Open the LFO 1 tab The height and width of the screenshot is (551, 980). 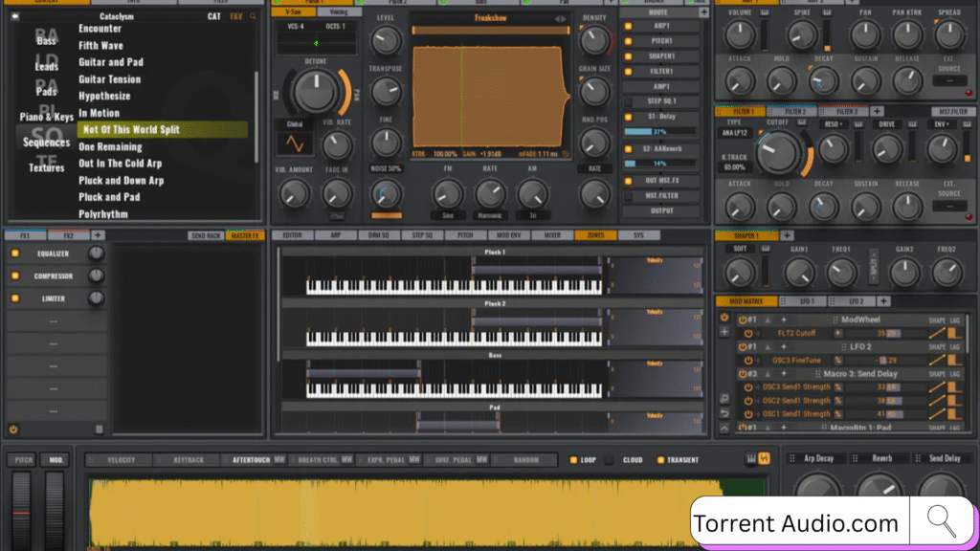click(800, 302)
